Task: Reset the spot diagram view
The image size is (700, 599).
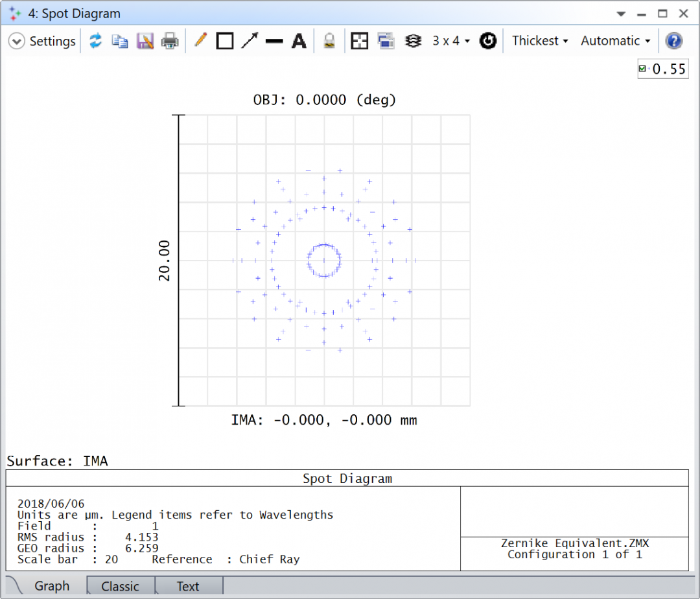Action: point(488,40)
